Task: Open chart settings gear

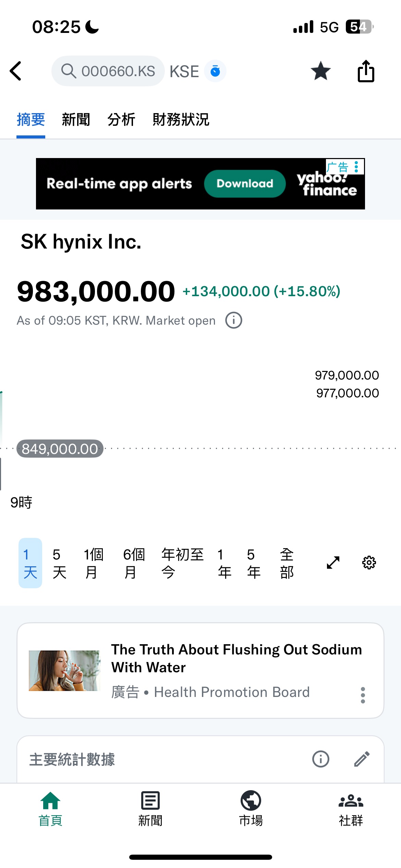Action: point(369,563)
